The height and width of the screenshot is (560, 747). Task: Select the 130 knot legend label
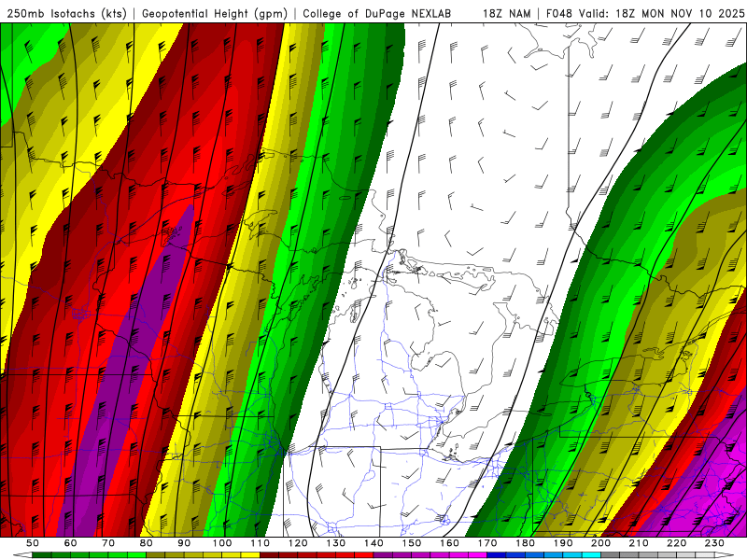pyautogui.click(x=336, y=543)
